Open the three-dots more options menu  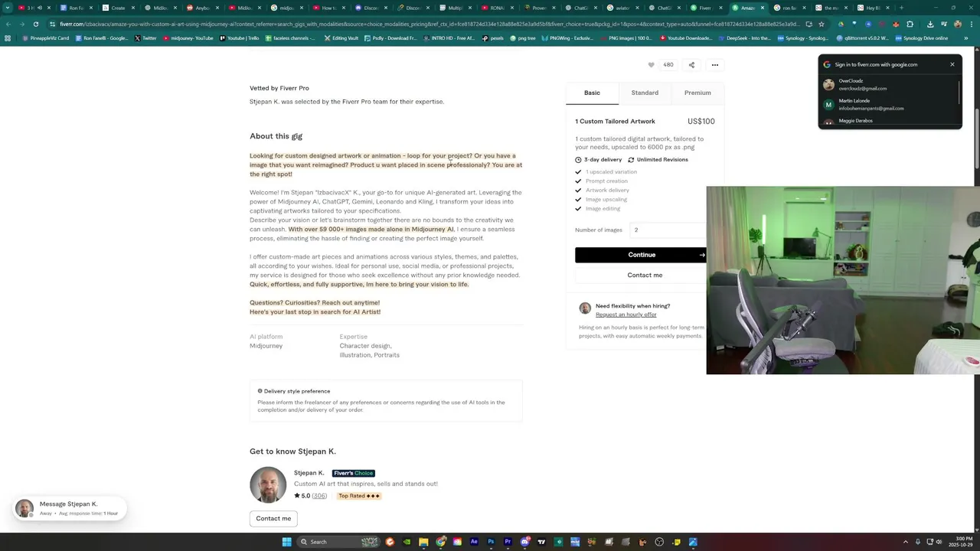pyautogui.click(x=715, y=65)
